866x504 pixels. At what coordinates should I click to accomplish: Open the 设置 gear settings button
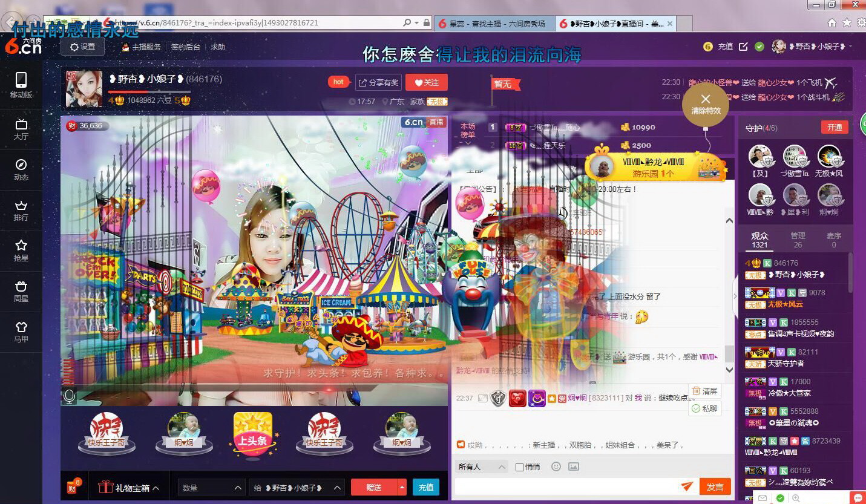tap(82, 47)
